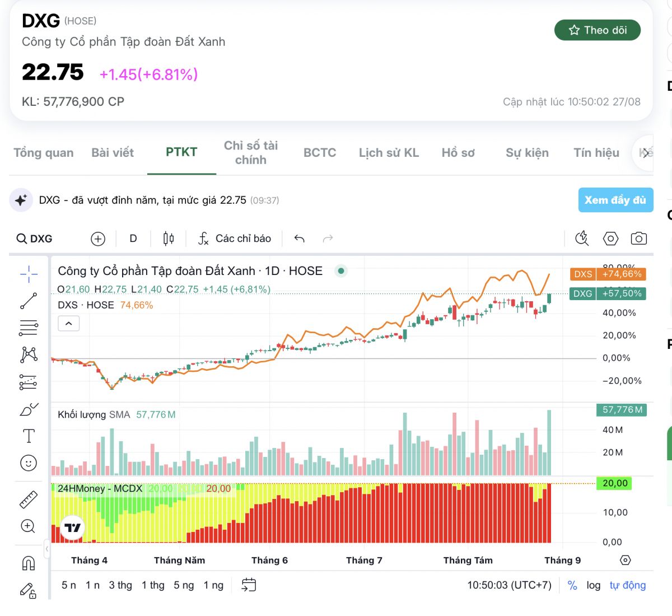Select the ruler measure tool

29,499
